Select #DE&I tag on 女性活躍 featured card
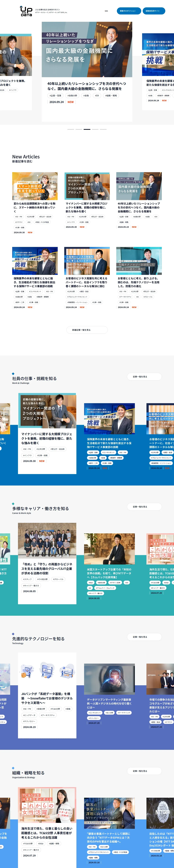This screenshot has height=868, width=174. 41,844
